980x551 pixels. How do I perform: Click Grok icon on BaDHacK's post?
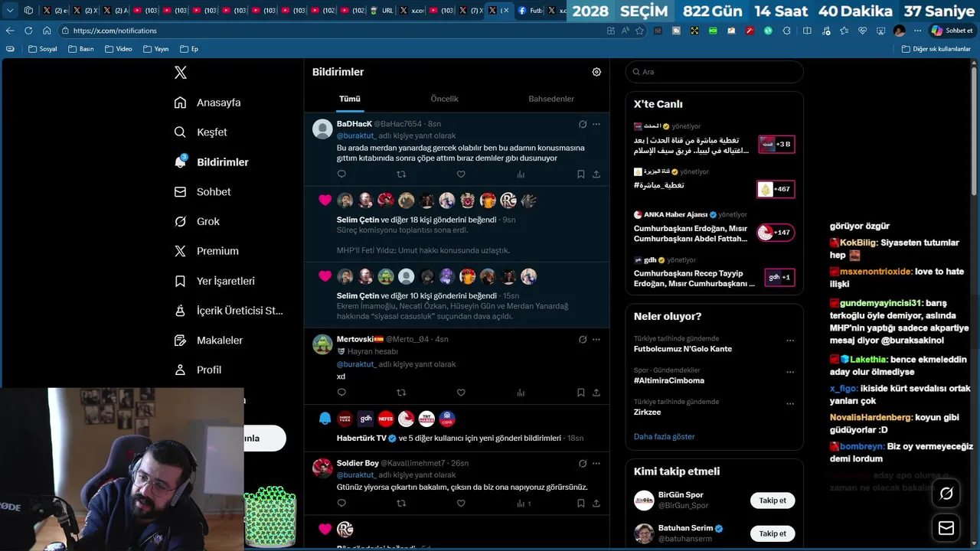583,124
